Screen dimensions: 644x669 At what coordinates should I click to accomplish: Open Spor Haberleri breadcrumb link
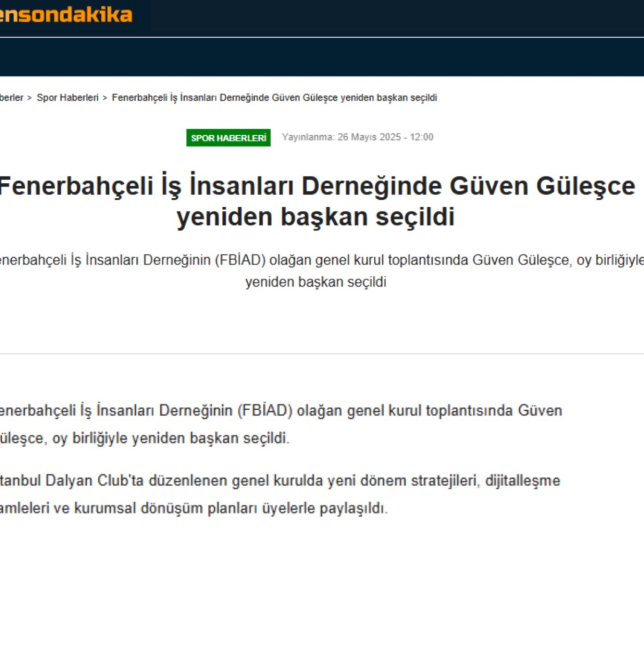[68, 98]
